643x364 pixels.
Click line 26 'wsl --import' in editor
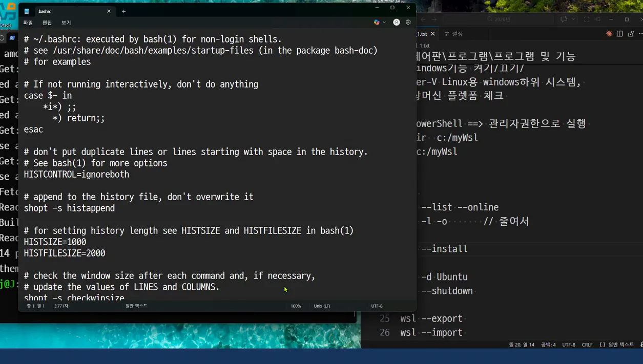coord(431,333)
